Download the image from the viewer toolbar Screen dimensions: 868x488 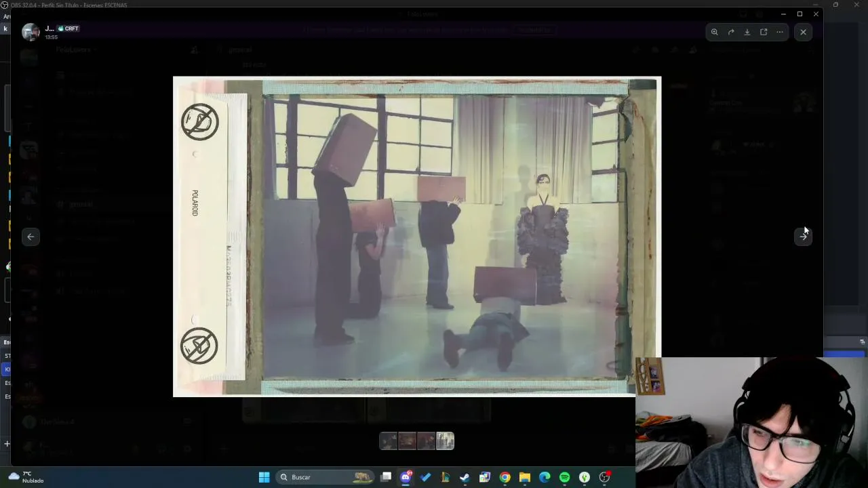point(747,32)
